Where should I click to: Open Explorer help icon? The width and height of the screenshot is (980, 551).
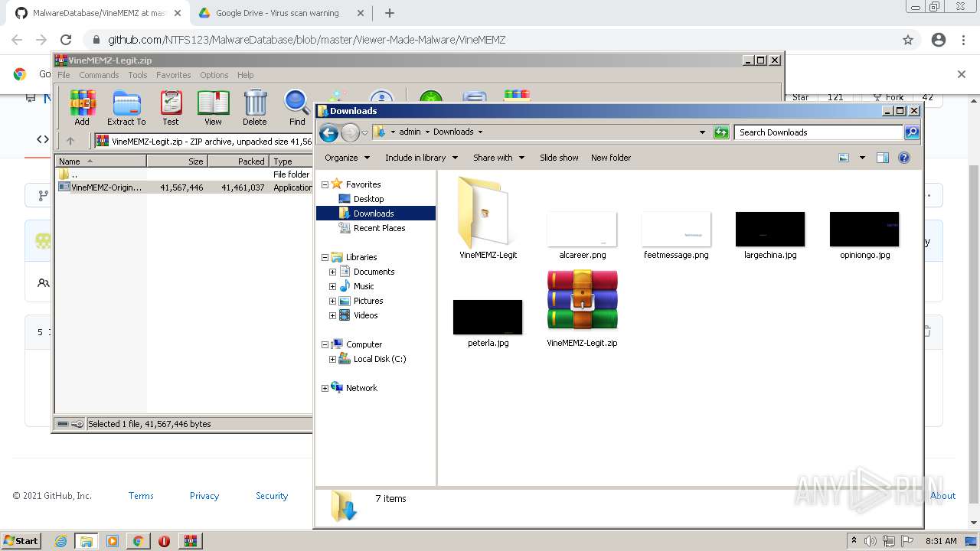pyautogui.click(x=904, y=158)
